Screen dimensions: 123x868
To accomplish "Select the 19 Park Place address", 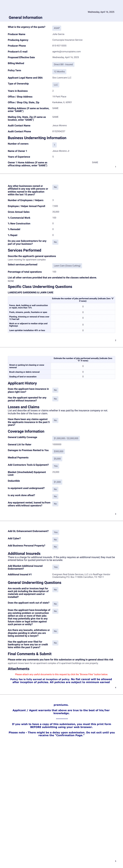I will 59,97.
